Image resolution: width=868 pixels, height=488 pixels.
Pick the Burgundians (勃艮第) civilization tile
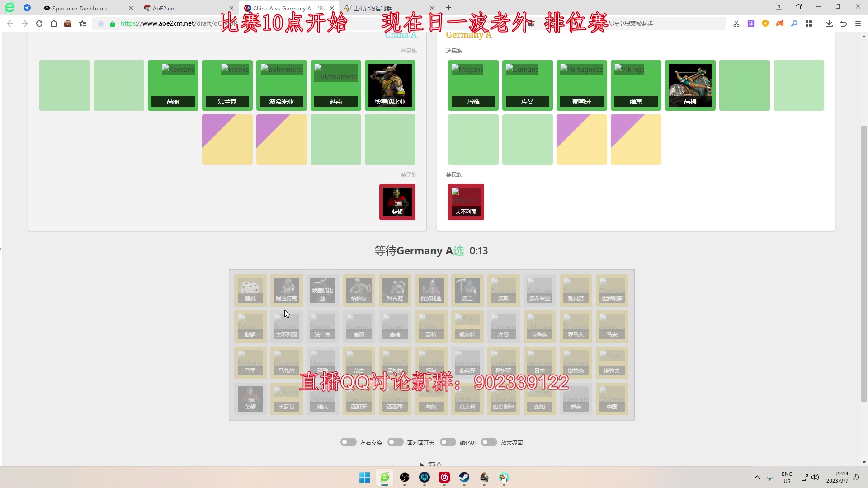point(576,290)
